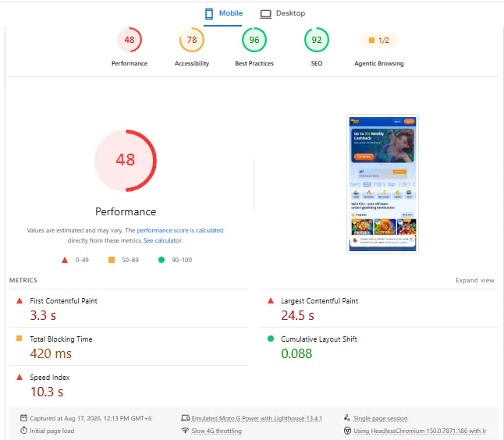Click the Performance score gauge showing 48
Screen dimensions: 504x440
[x=130, y=40]
